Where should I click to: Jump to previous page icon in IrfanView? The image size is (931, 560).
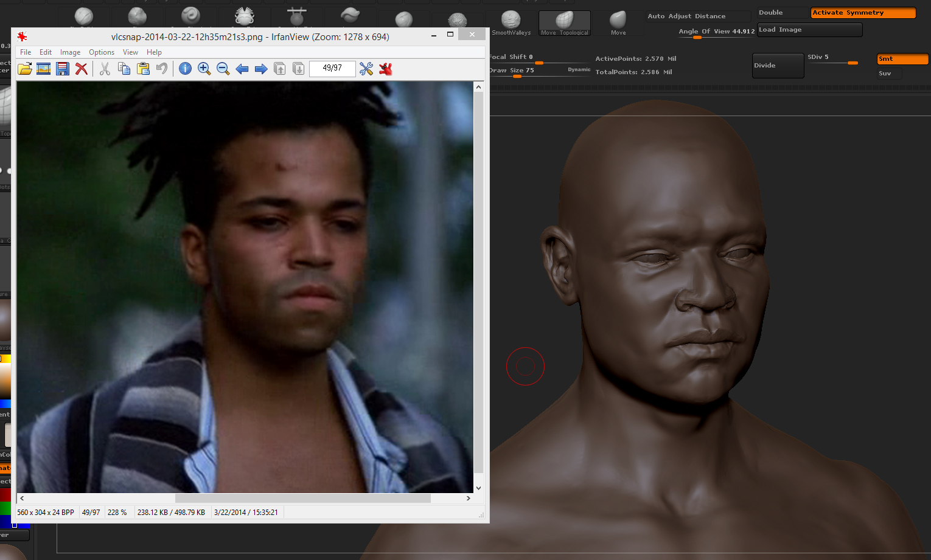280,69
